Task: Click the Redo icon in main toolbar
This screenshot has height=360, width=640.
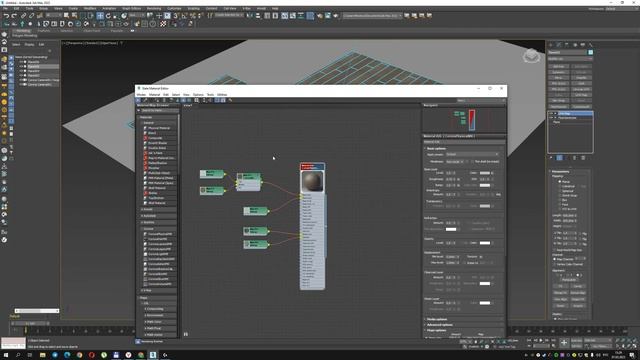Action: tap(14, 16)
